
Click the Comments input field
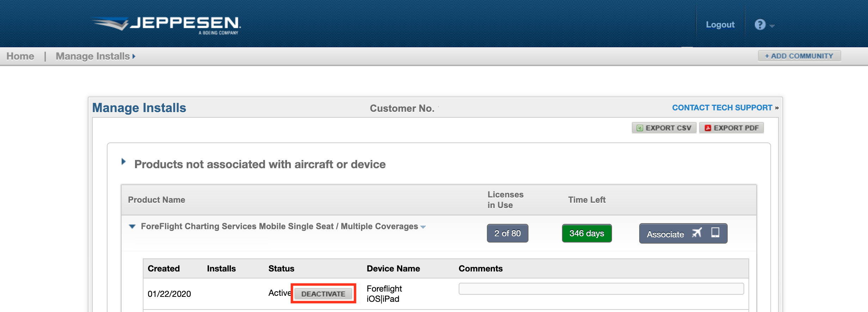[601, 289]
